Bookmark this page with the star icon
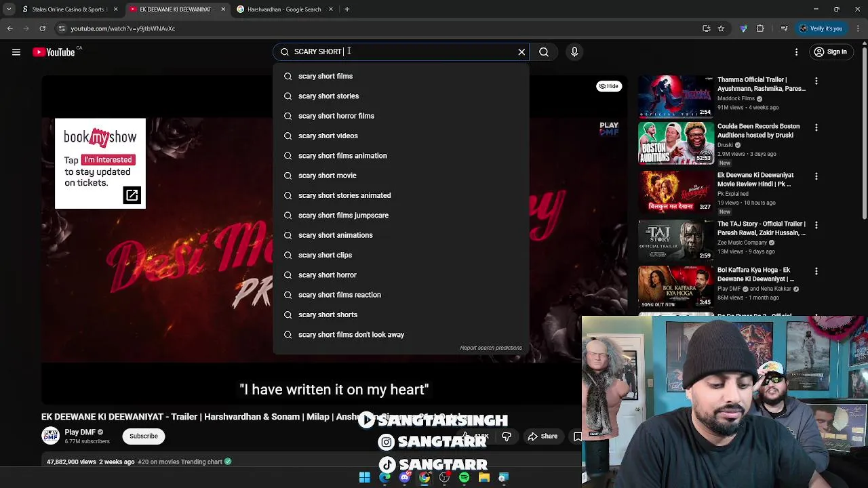 click(721, 28)
